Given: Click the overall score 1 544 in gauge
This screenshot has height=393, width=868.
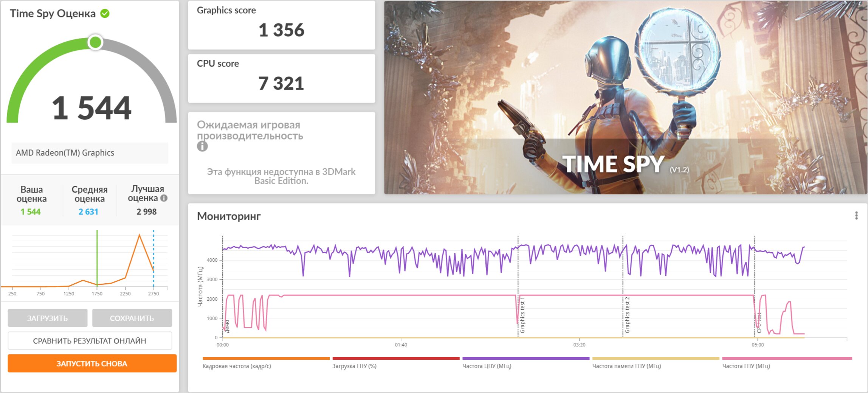Looking at the screenshot, I should tap(91, 108).
